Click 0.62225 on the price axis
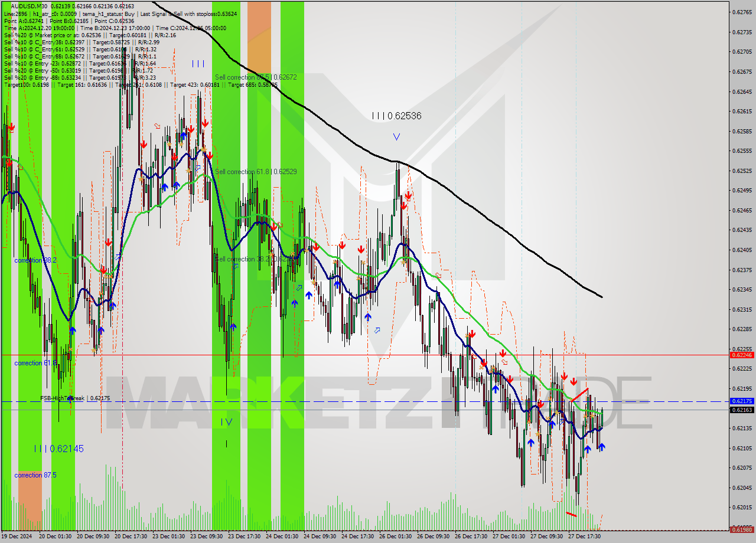The image size is (756, 543). click(x=742, y=368)
